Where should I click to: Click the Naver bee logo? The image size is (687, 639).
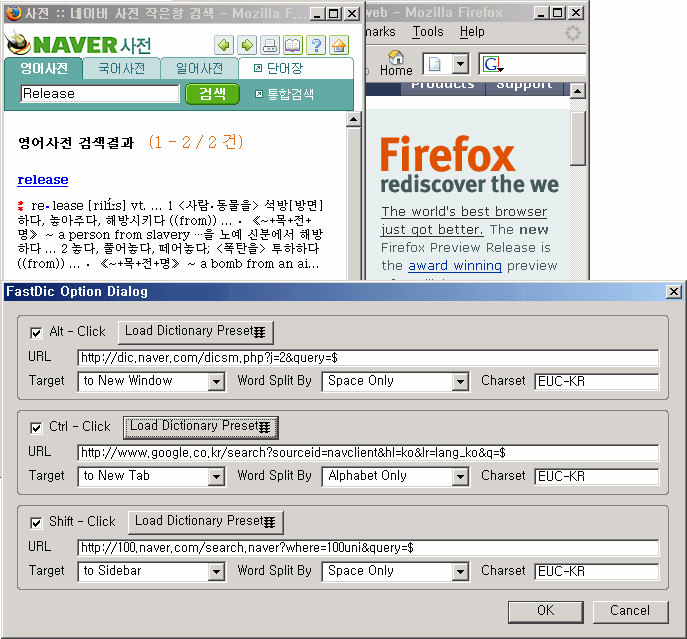pyautogui.click(x=19, y=43)
